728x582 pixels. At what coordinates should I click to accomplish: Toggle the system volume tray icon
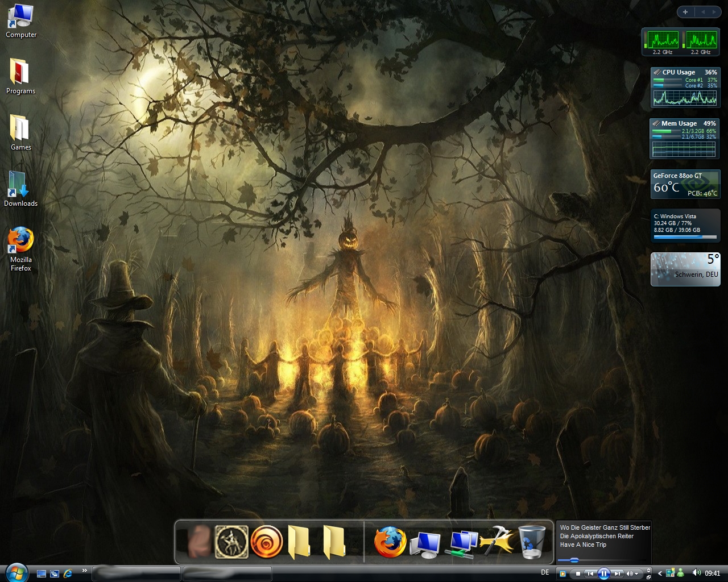click(x=696, y=573)
